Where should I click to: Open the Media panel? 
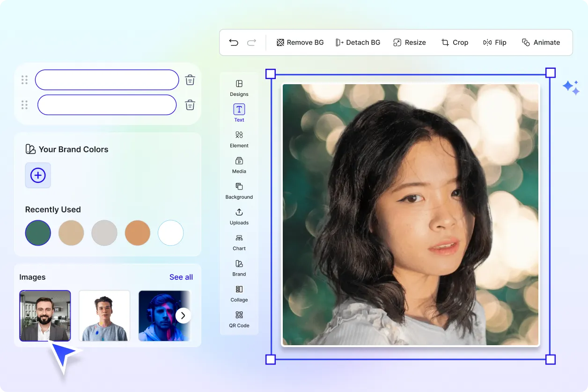[x=239, y=165]
